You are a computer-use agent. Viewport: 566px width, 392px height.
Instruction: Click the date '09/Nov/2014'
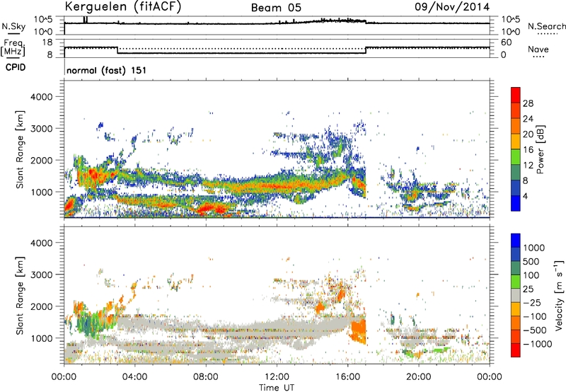click(452, 7)
